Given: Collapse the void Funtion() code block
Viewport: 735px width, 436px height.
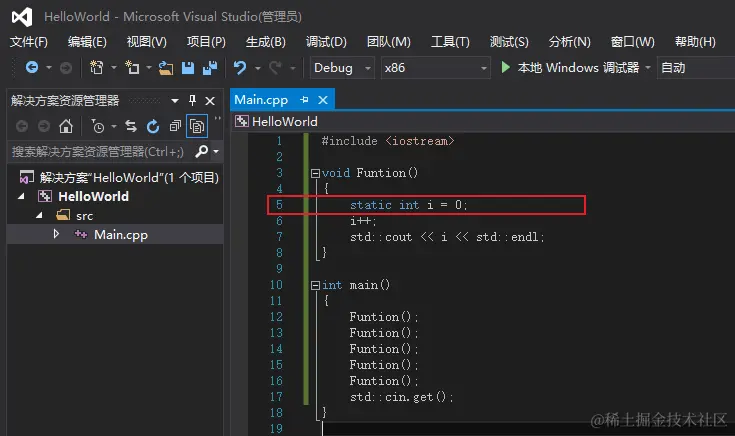Looking at the screenshot, I should [x=315, y=173].
